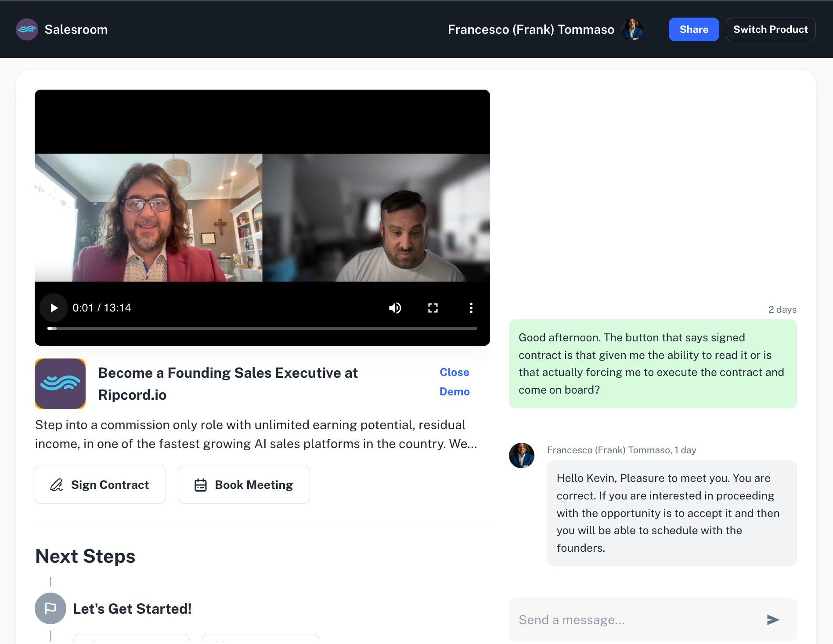
Task: Open video more options menu
Action: tap(471, 308)
